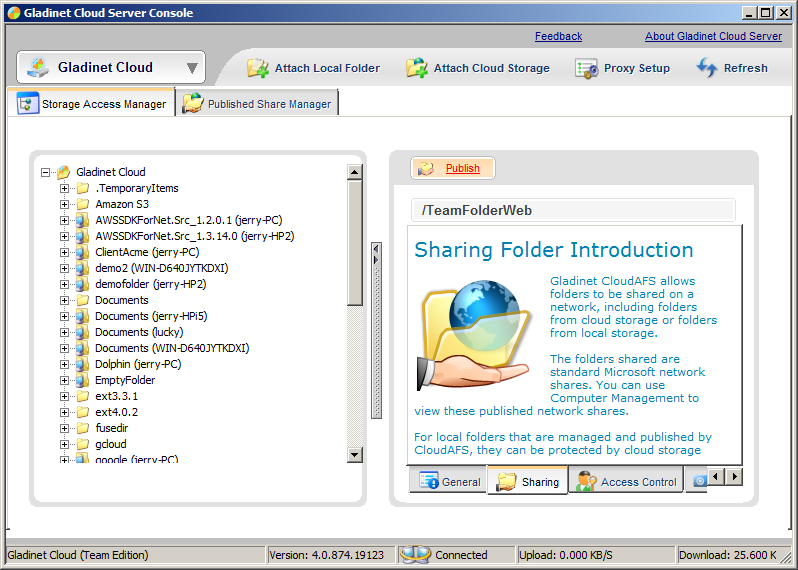Click the Access Control tab user icon
The height and width of the screenshot is (570, 798).
click(x=586, y=481)
